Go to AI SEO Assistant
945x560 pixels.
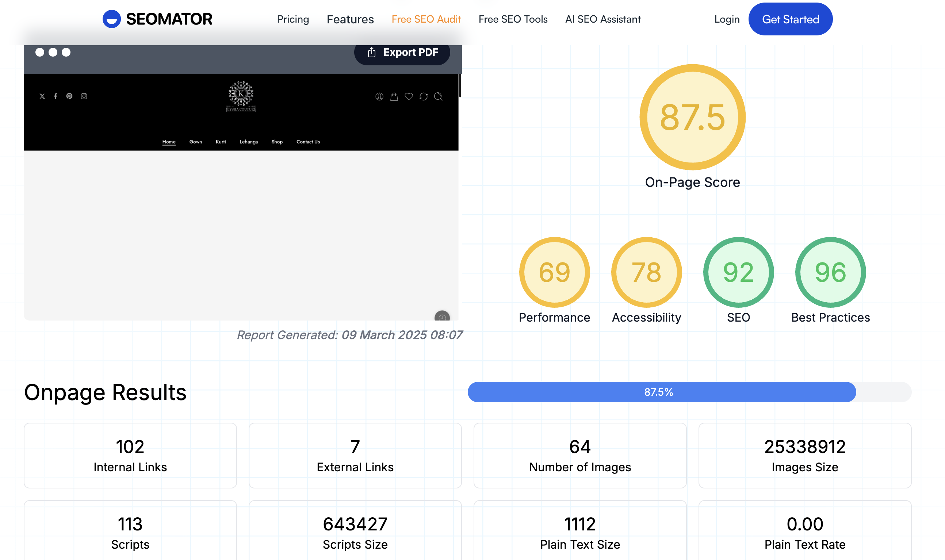point(602,19)
